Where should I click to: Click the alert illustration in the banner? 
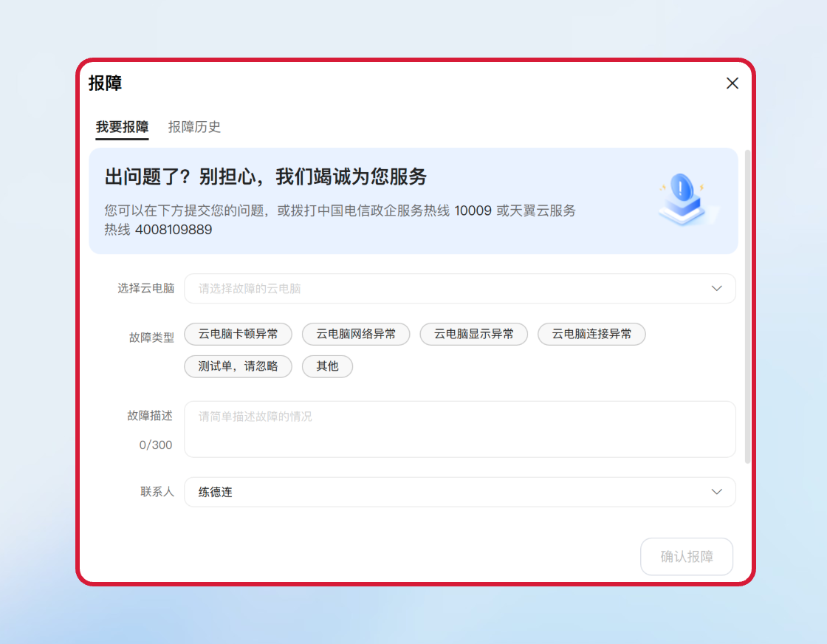click(685, 199)
